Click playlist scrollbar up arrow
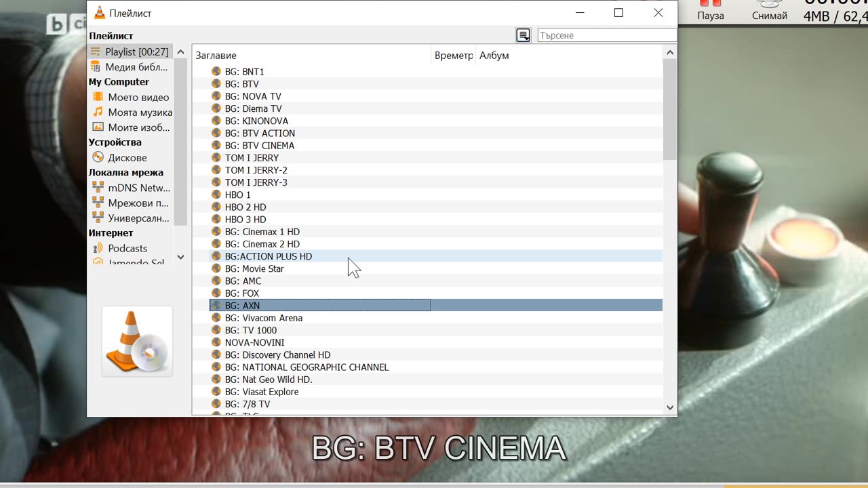The image size is (868, 488). (670, 52)
